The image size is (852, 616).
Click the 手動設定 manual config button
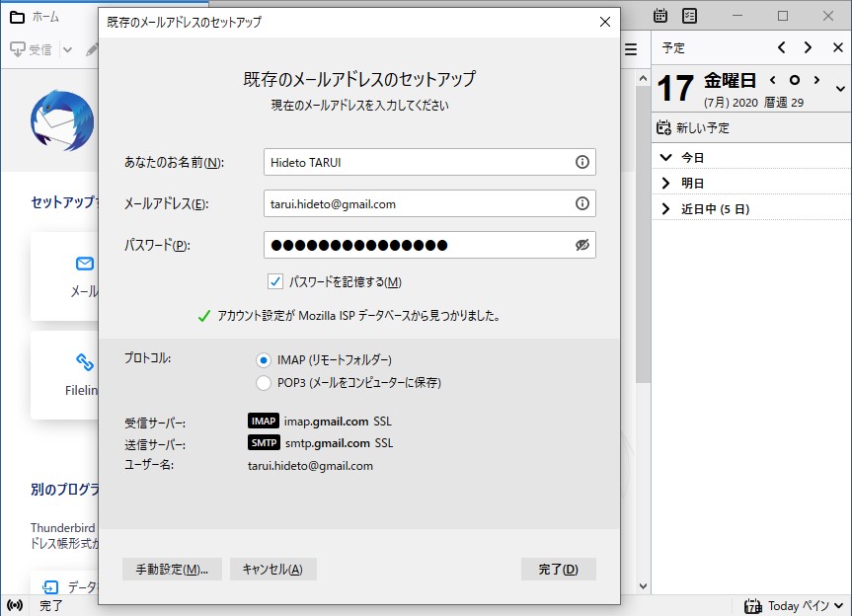click(x=171, y=569)
